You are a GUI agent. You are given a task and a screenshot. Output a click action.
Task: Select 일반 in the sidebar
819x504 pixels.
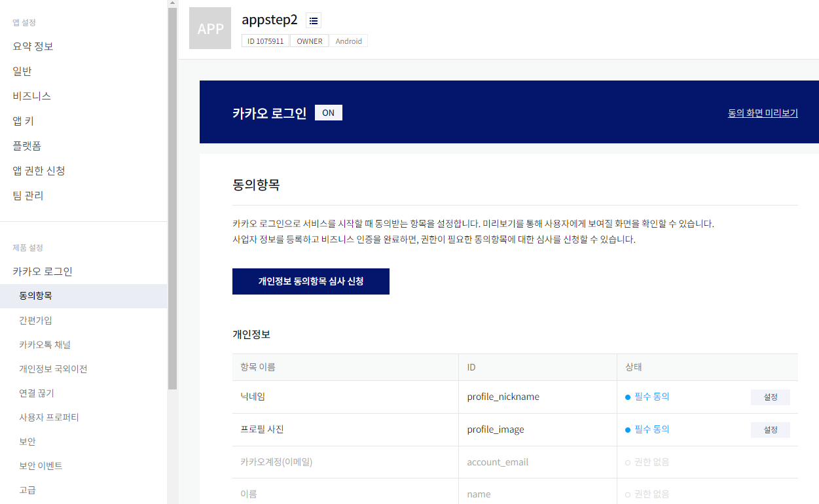click(x=22, y=71)
